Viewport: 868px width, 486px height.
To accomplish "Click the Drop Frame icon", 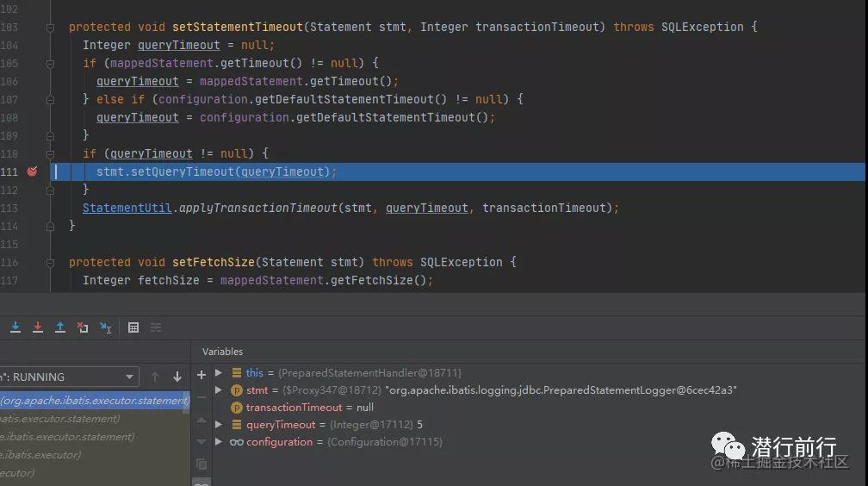I will 83,327.
